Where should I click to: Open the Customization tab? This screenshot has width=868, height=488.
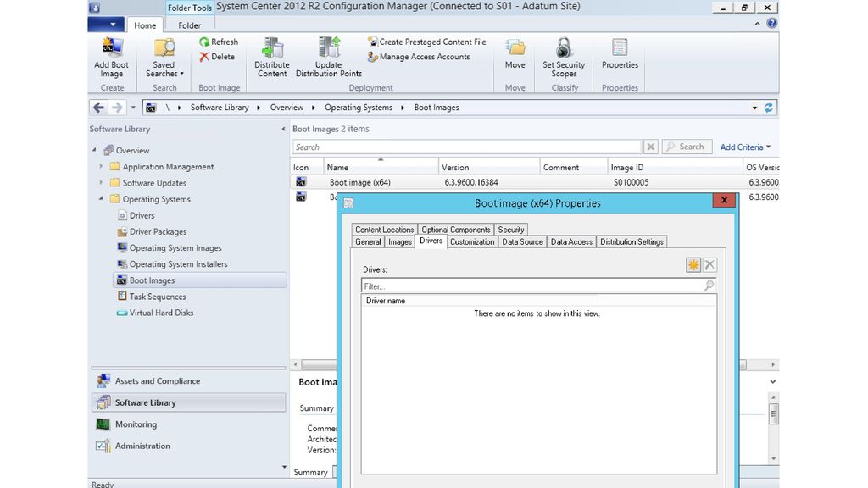471,241
